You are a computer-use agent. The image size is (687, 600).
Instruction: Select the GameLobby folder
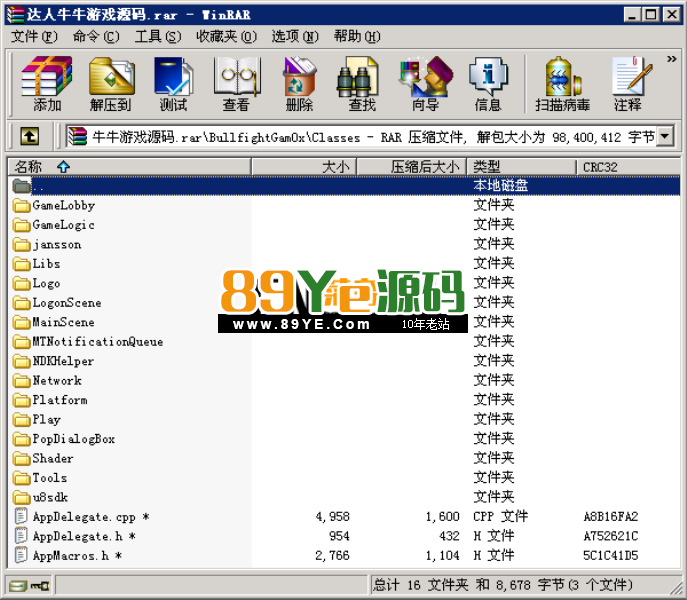(x=63, y=206)
